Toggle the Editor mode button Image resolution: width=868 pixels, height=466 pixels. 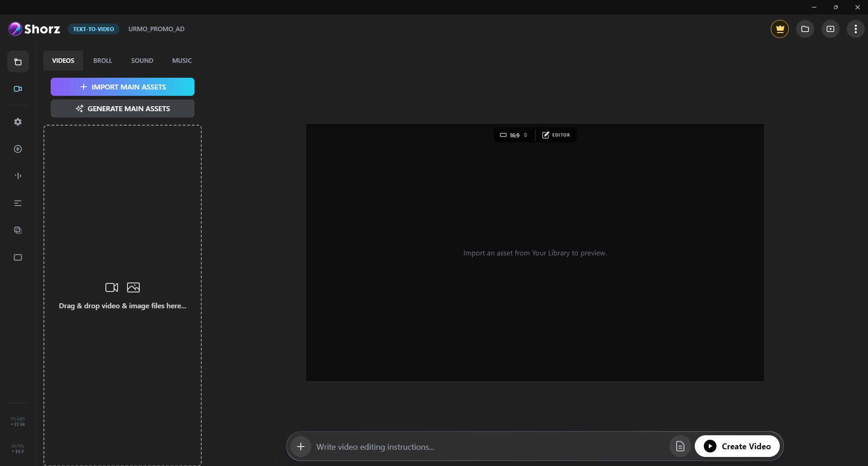556,135
